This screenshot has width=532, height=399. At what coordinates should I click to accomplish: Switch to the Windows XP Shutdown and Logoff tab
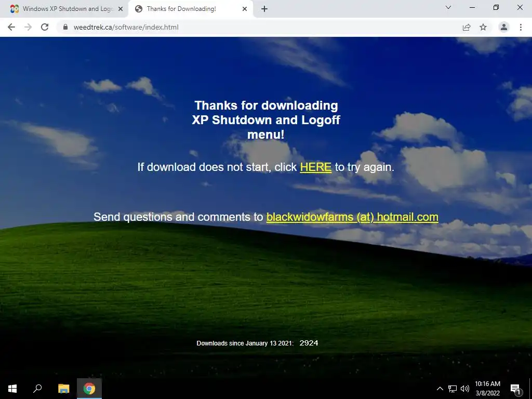point(64,9)
